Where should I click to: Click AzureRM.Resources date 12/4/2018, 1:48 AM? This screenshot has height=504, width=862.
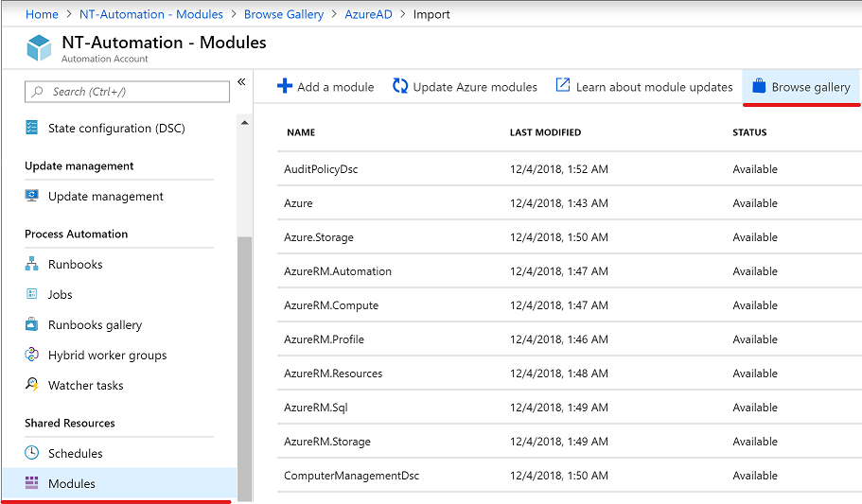tap(559, 374)
